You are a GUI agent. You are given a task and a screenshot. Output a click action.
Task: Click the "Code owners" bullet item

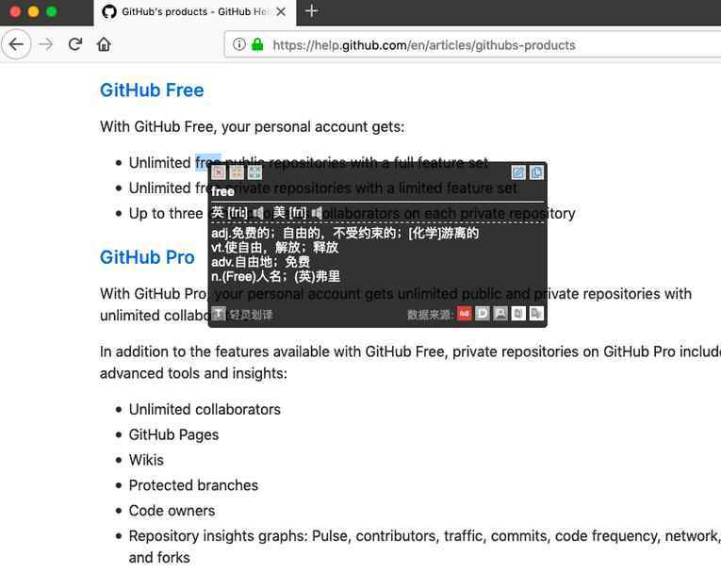172,511
